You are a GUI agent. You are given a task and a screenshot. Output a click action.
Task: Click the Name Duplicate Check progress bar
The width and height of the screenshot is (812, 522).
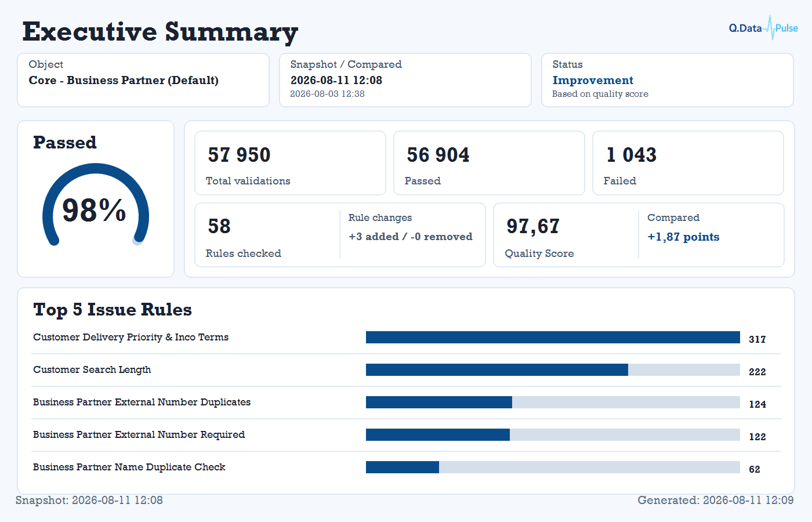[553, 467]
